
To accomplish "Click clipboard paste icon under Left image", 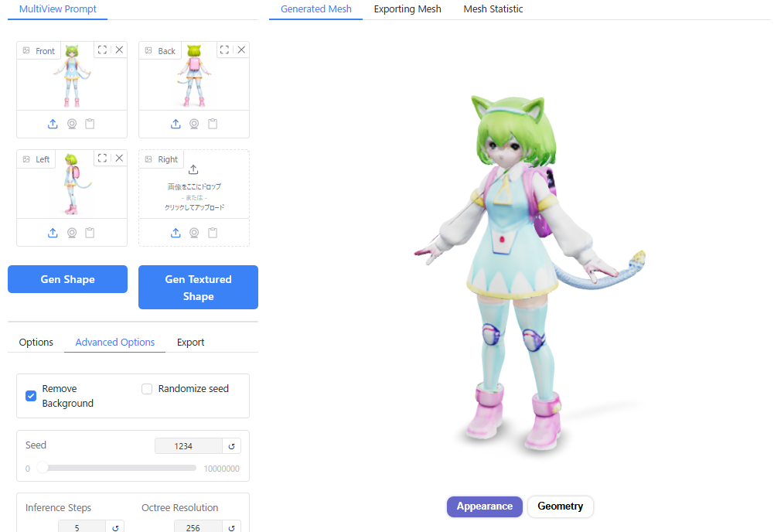I will coord(90,233).
